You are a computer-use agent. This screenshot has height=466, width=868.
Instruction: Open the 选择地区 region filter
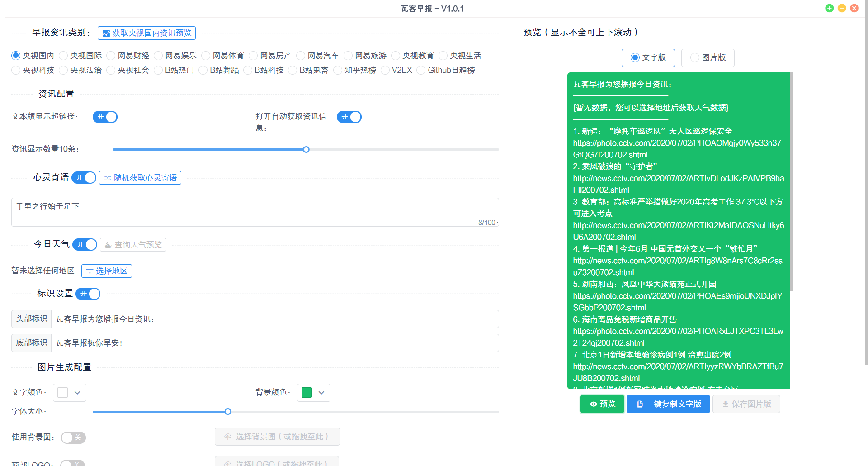[x=107, y=271]
